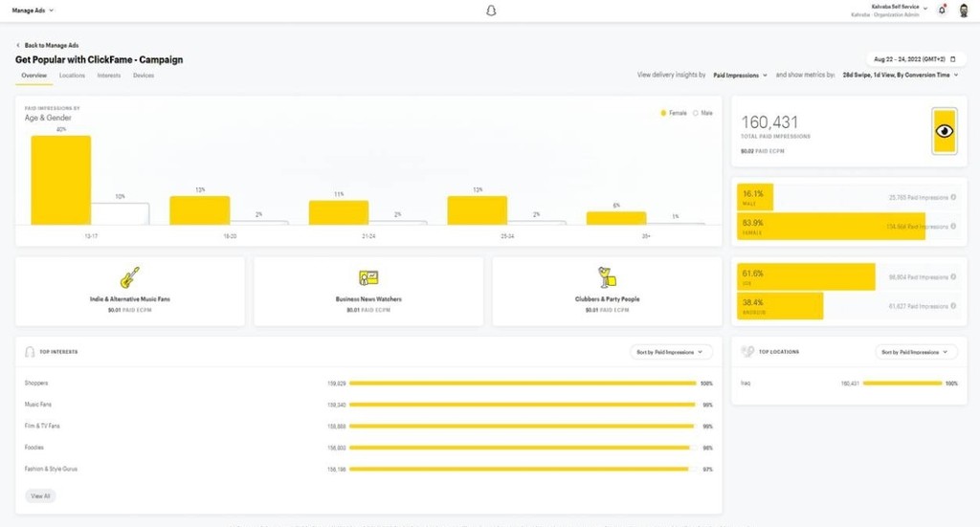Screen dimensions: 980x527
Task: Click the headphones icon beside Top Interests
Action: 30,352
